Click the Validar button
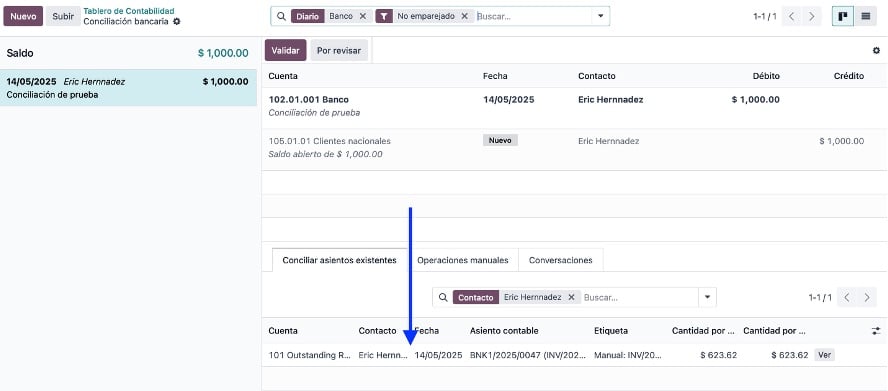This screenshot has height=391, width=888. [x=285, y=50]
